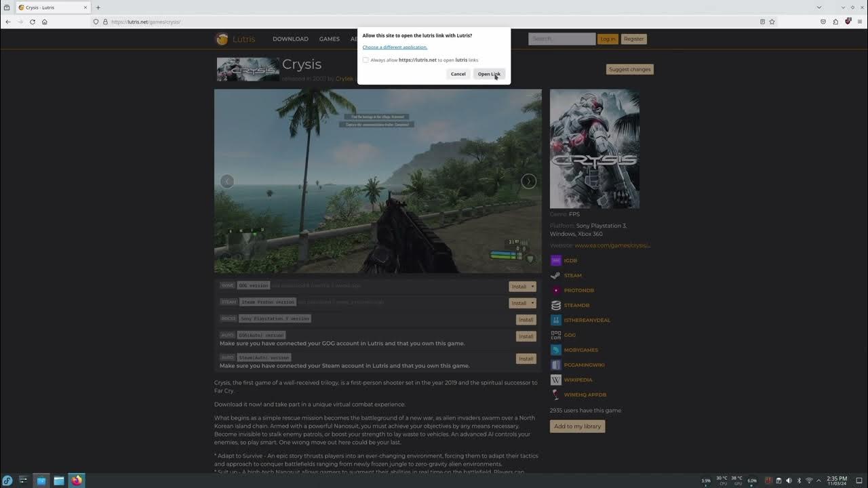Install the GOG version

point(519,287)
